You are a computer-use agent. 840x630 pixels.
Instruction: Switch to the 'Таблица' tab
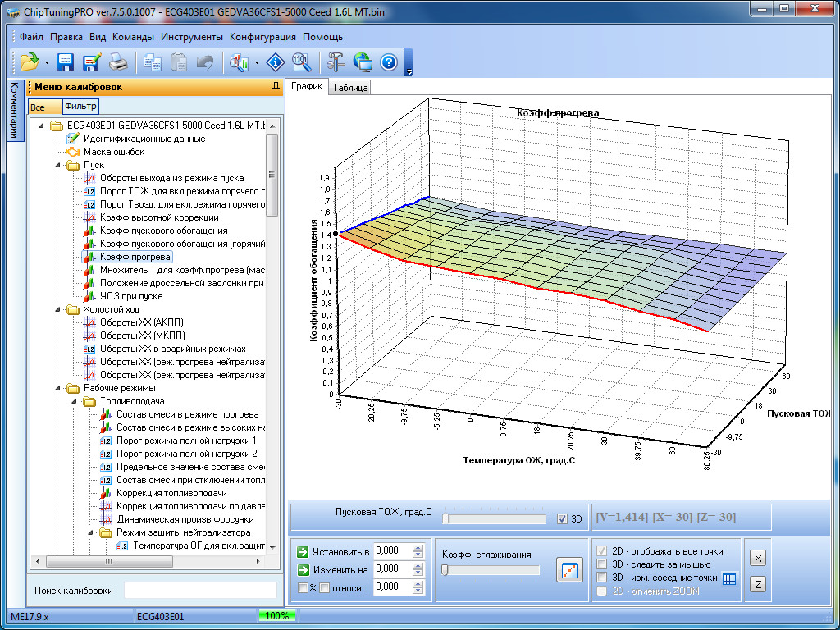(349, 88)
